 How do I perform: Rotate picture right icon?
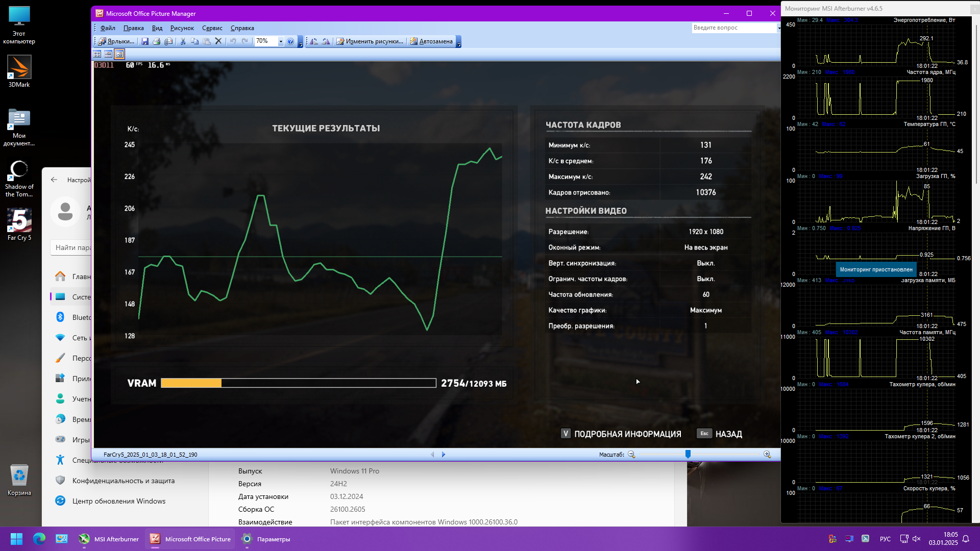pos(326,41)
